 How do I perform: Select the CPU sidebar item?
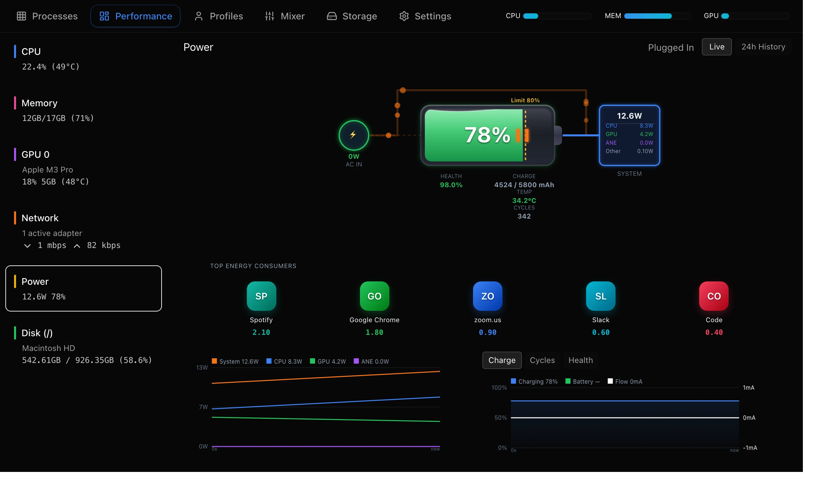pos(83,58)
